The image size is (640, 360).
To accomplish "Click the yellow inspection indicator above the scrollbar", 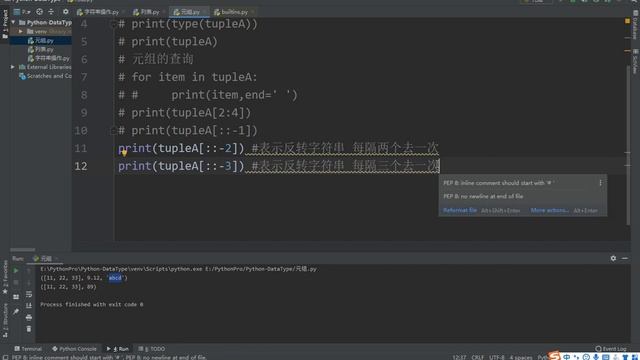I will click(x=627, y=21).
